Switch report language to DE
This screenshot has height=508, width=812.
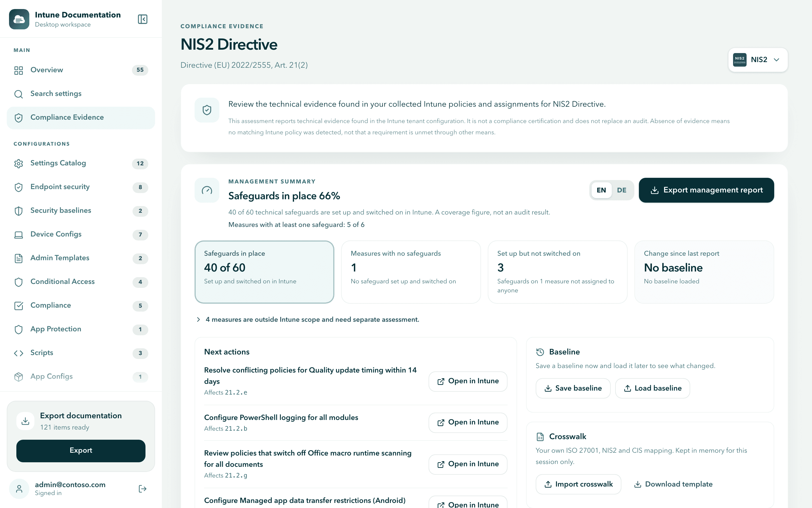tap(621, 190)
